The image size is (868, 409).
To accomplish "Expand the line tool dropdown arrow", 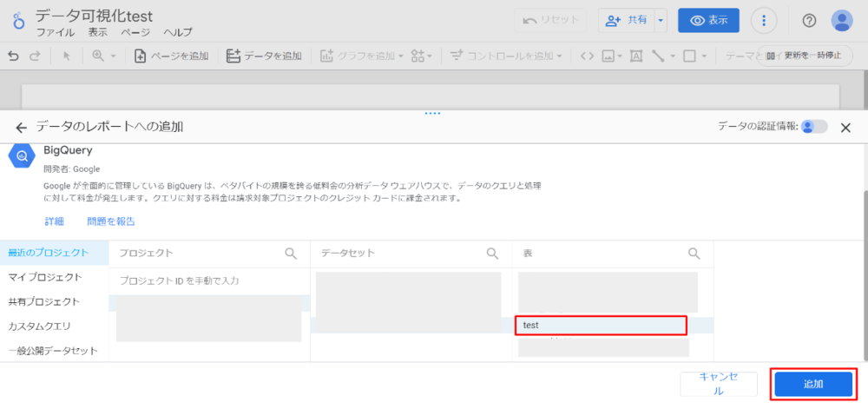I will 673,56.
